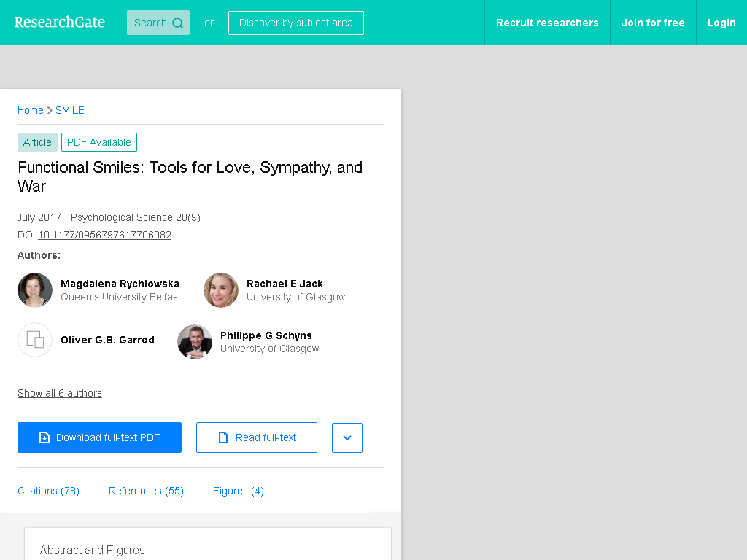The image size is (747, 560).
Task: Go to Home breadcrumb
Action: tap(31, 111)
